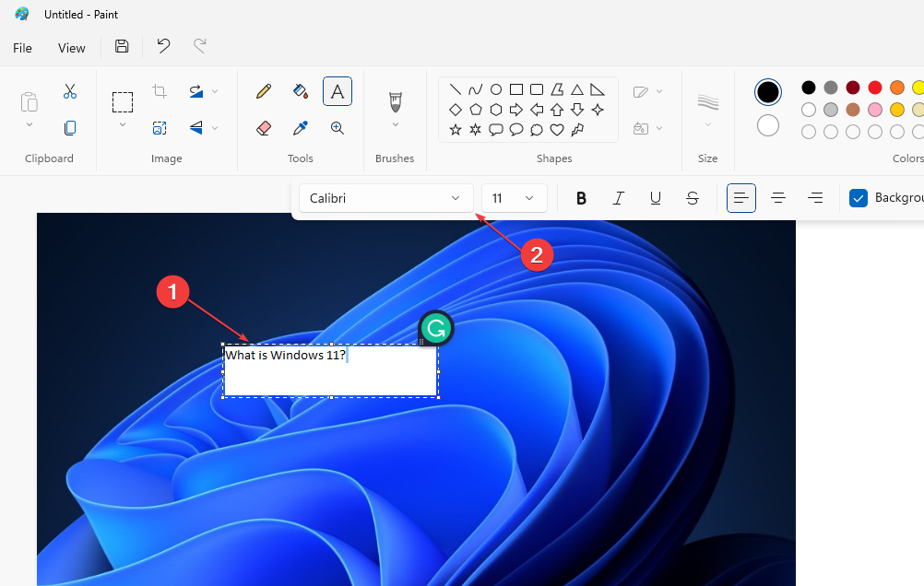Click the Flip icon
This screenshot has width=924, height=586.
pyautogui.click(x=196, y=127)
